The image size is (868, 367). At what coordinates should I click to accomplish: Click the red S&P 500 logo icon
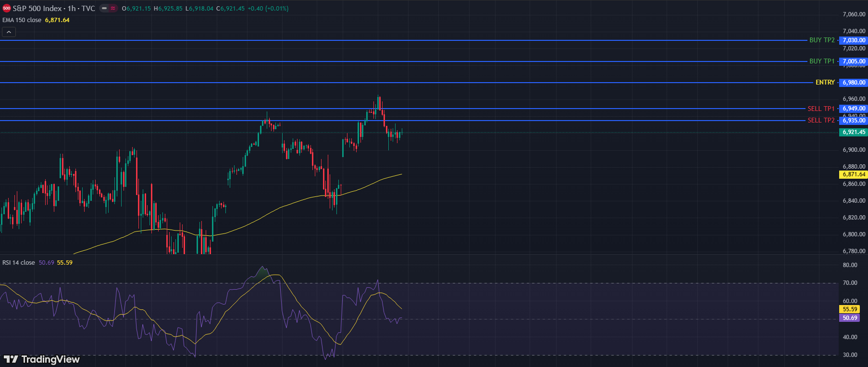[7, 8]
